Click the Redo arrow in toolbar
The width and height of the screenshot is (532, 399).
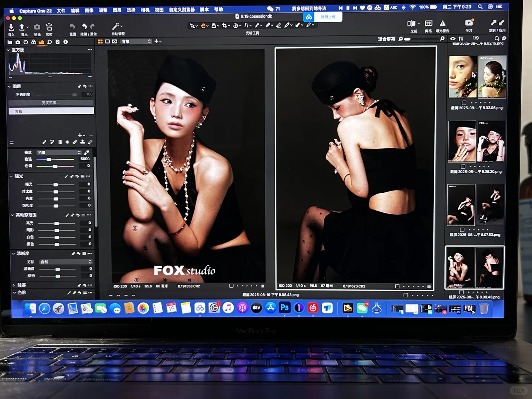pos(92,26)
